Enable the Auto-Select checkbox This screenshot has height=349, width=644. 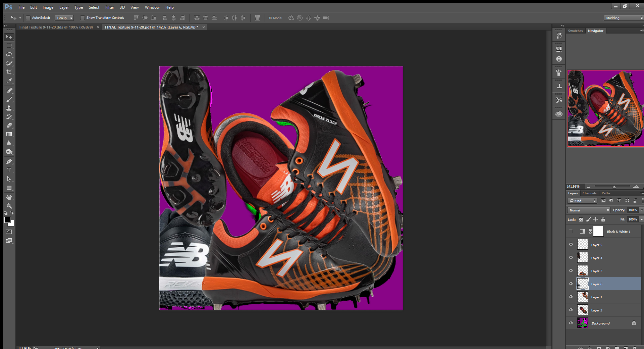(28, 18)
